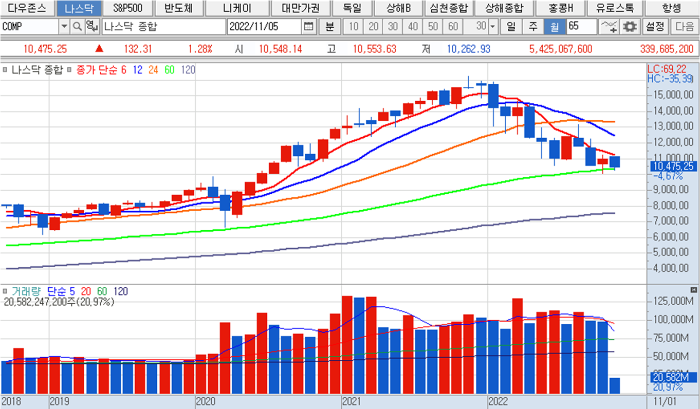
Task: Click the 2022 year marker on the time axis
Action: pyautogui.click(x=498, y=401)
